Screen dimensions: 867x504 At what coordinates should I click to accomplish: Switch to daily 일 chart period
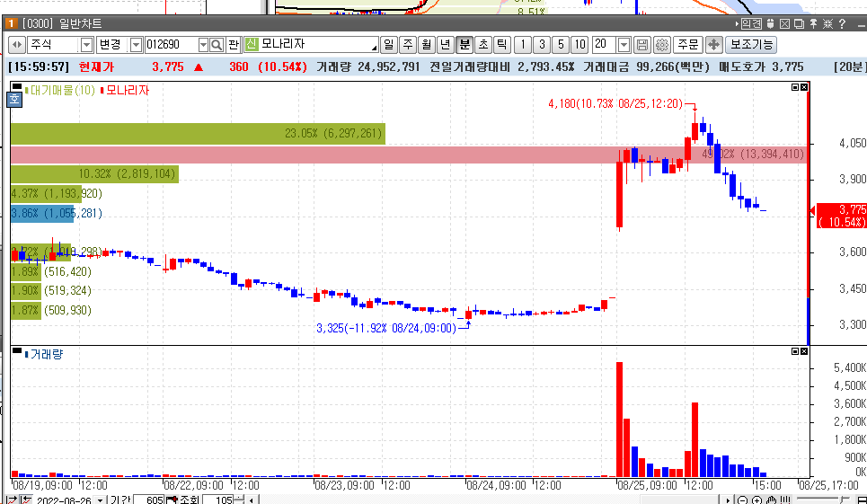coord(389,45)
